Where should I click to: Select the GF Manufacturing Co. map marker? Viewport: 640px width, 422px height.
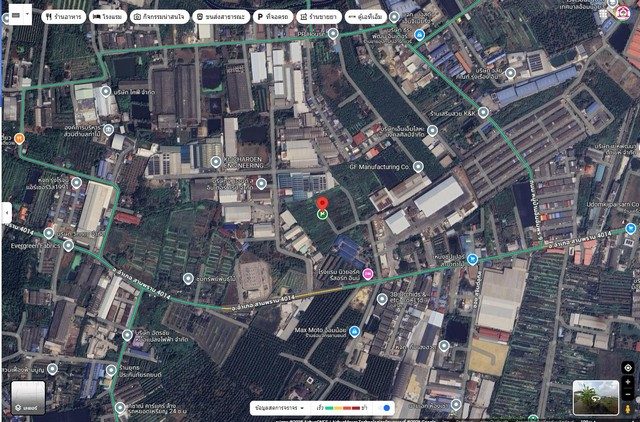(x=418, y=167)
